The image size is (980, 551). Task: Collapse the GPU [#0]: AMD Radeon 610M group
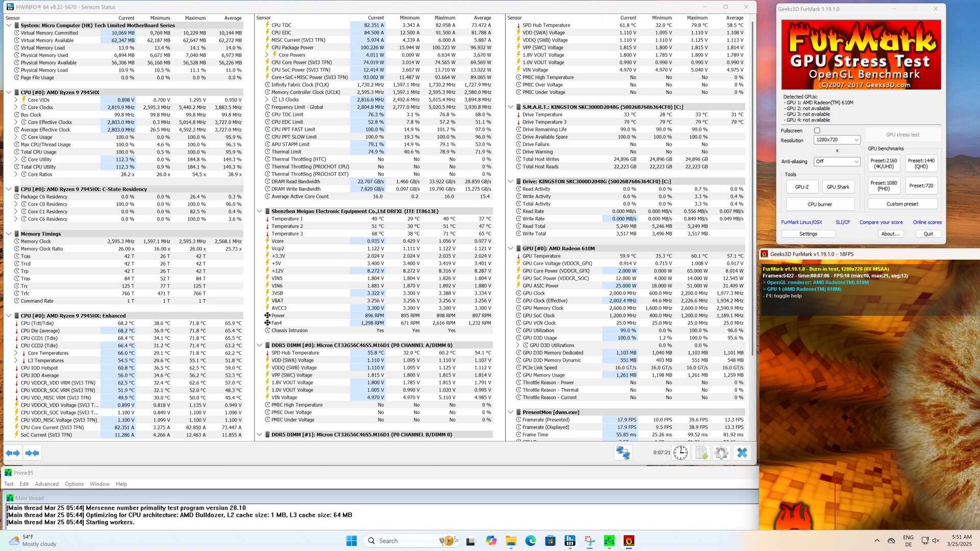pyautogui.click(x=510, y=248)
